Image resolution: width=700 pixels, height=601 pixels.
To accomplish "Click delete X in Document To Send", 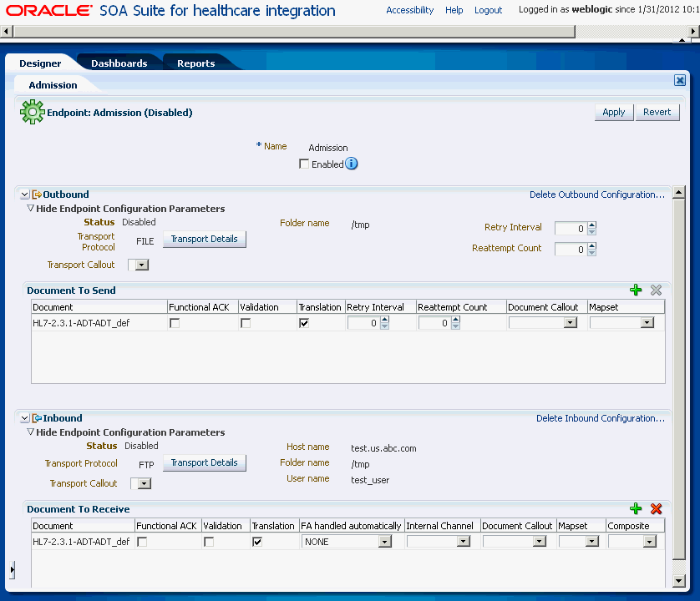I will (x=656, y=290).
